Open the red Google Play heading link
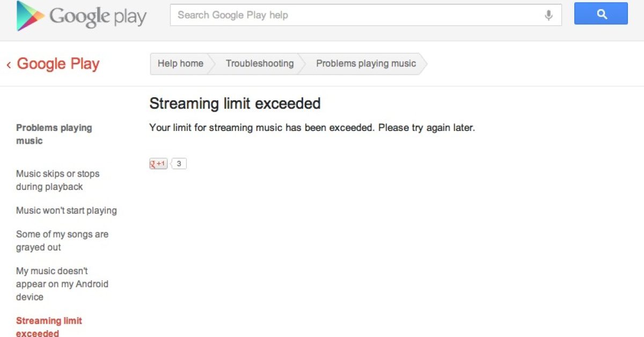The image size is (644, 337). (58, 64)
